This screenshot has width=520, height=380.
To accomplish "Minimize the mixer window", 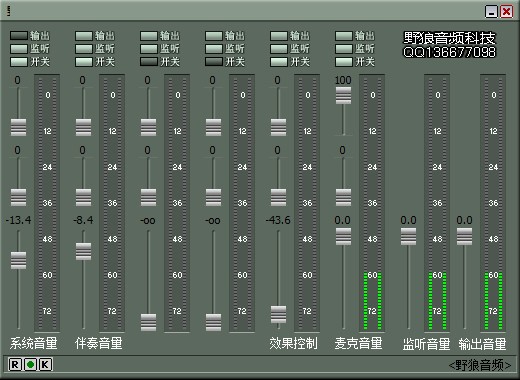I will click(491, 12).
